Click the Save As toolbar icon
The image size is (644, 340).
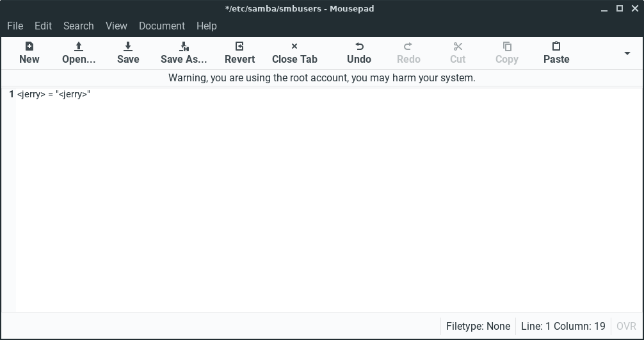coord(184,52)
